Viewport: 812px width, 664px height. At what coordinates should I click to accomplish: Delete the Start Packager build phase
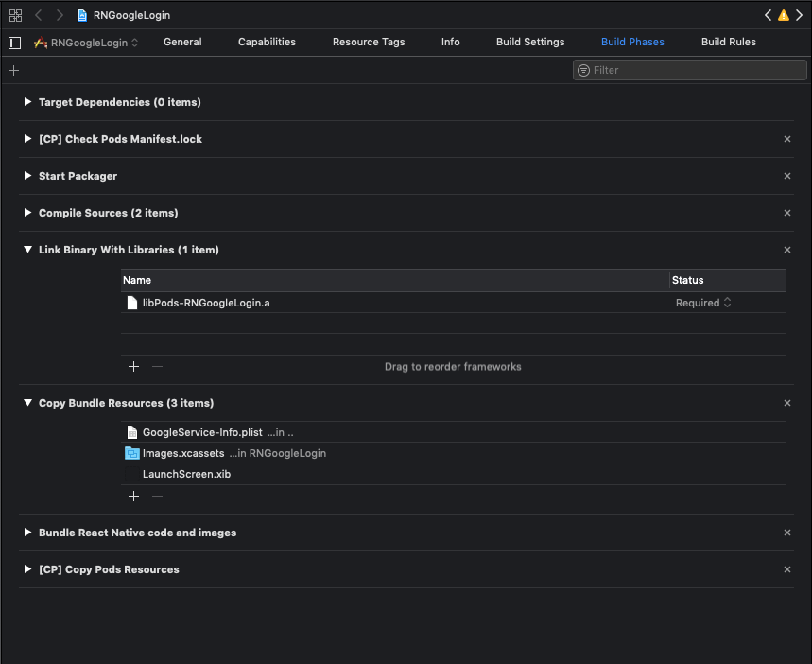(787, 176)
